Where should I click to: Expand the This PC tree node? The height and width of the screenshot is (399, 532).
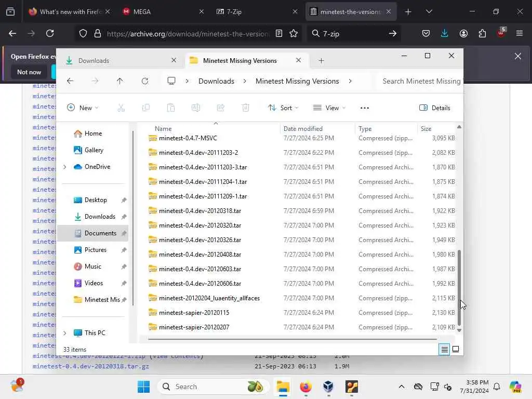pyautogui.click(x=65, y=333)
